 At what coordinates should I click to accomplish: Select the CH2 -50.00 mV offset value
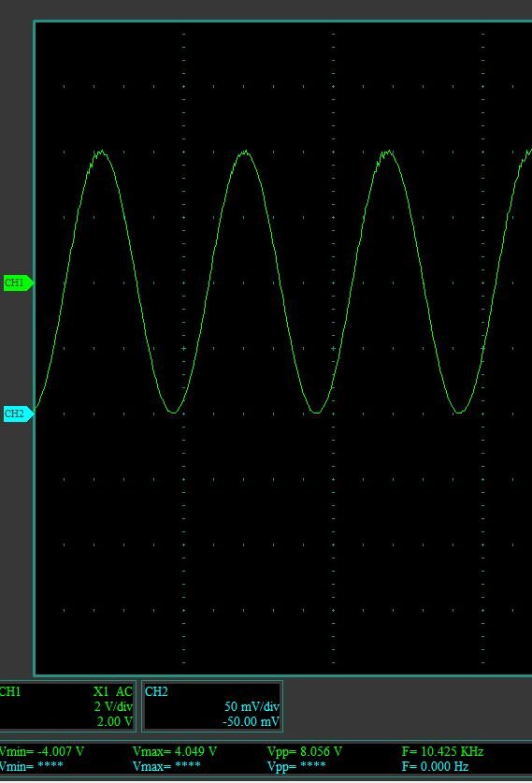click(x=251, y=721)
